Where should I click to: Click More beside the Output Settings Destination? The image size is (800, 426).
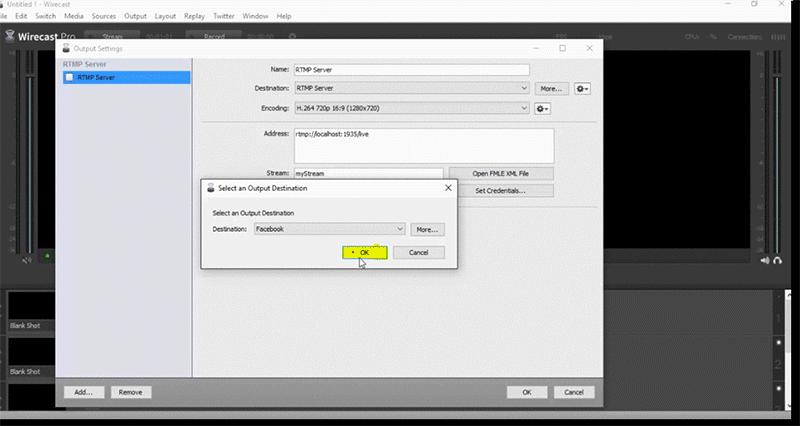click(552, 89)
